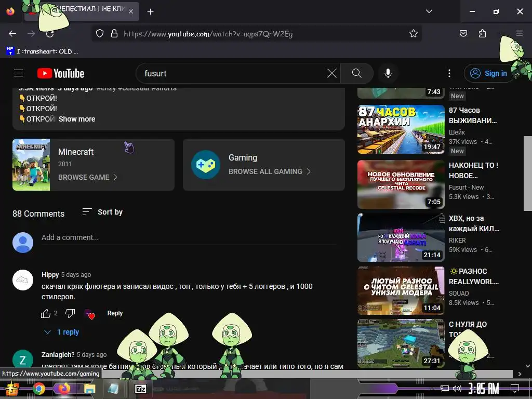The image size is (532, 399).
Task: Browse the Minecraft game card
Action: tap(94, 165)
